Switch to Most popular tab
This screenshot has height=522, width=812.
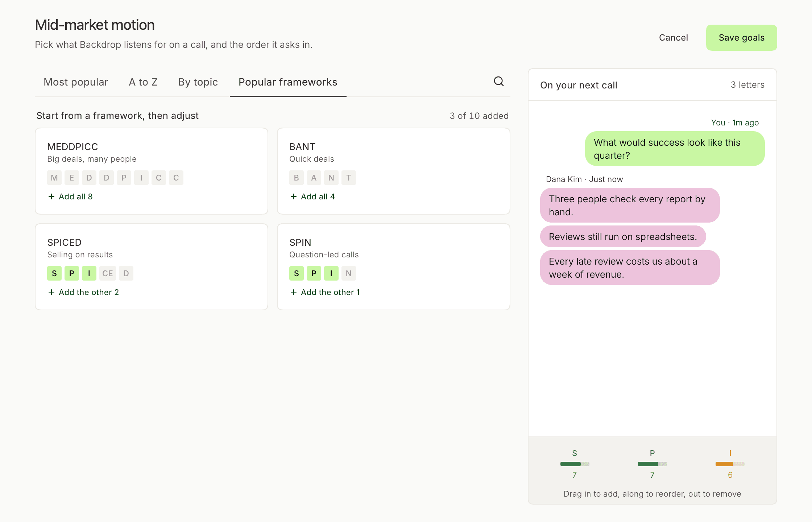[76, 82]
